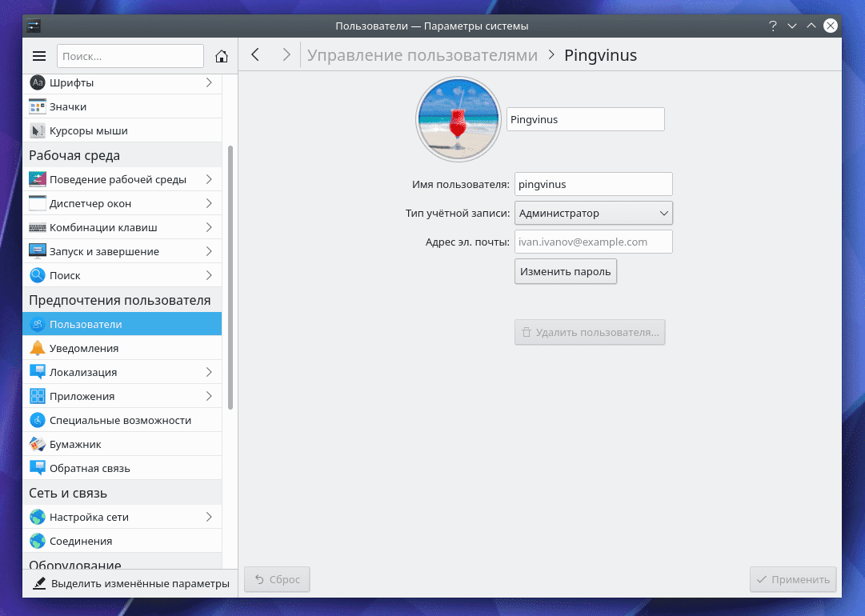The height and width of the screenshot is (616, 865).
Task: Select the Users sidebar item
Action: [x=122, y=324]
